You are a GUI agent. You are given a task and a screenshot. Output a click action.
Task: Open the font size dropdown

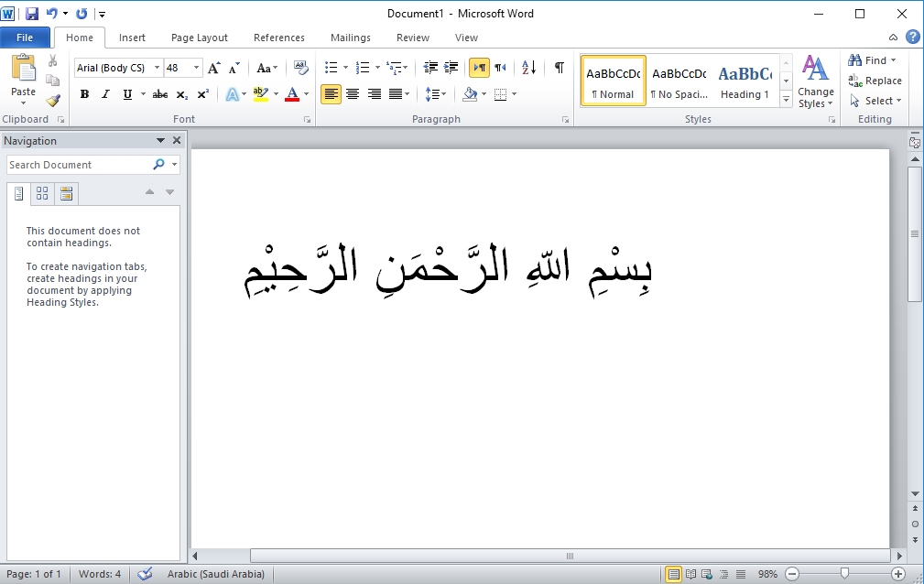pos(194,67)
